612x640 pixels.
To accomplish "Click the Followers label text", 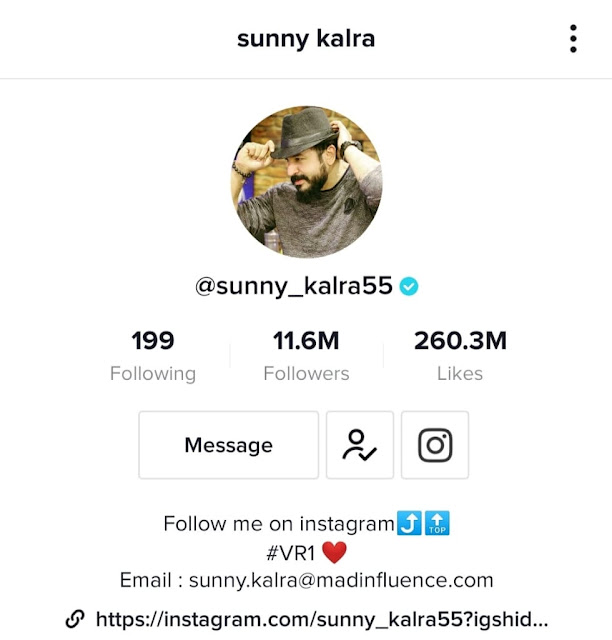I will 306,373.
